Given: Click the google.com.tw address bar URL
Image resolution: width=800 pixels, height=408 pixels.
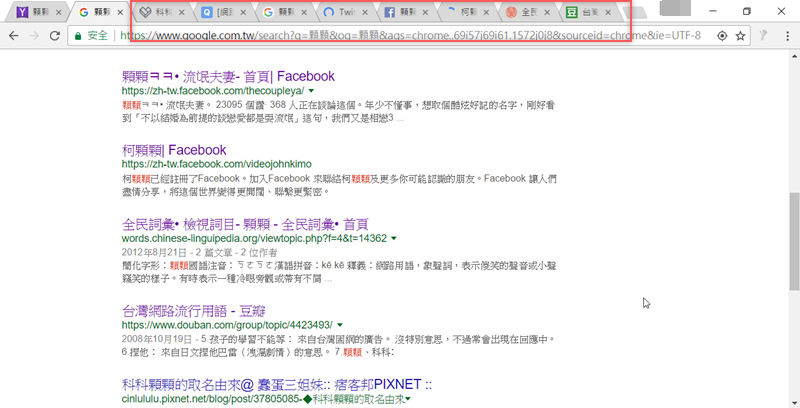Looking at the screenshot, I should tap(410, 36).
